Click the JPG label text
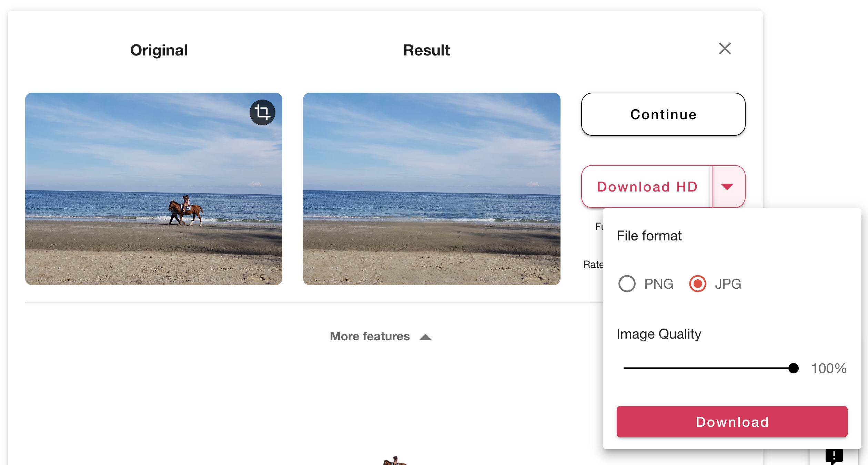This screenshot has width=868, height=465. click(x=728, y=284)
